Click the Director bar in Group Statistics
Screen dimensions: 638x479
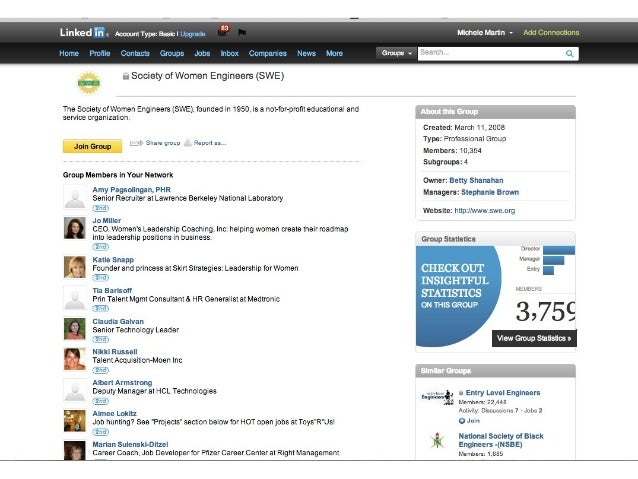[x=559, y=250]
